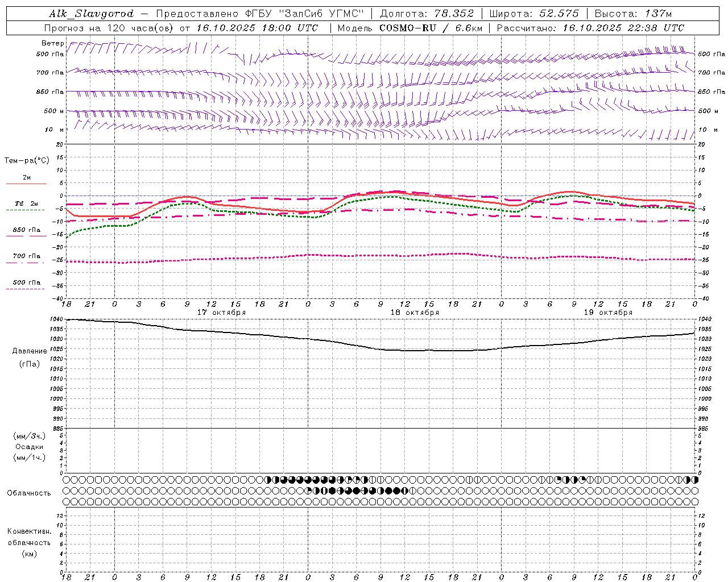
Task: Select the "Широта: 52.575" header value
Action: pos(534,14)
